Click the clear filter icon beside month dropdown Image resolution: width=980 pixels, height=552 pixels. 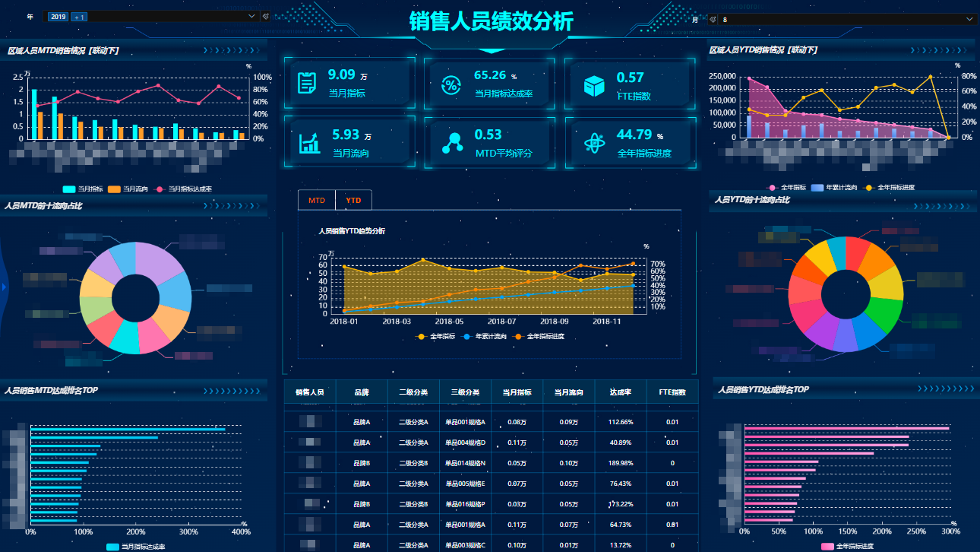pos(713,19)
